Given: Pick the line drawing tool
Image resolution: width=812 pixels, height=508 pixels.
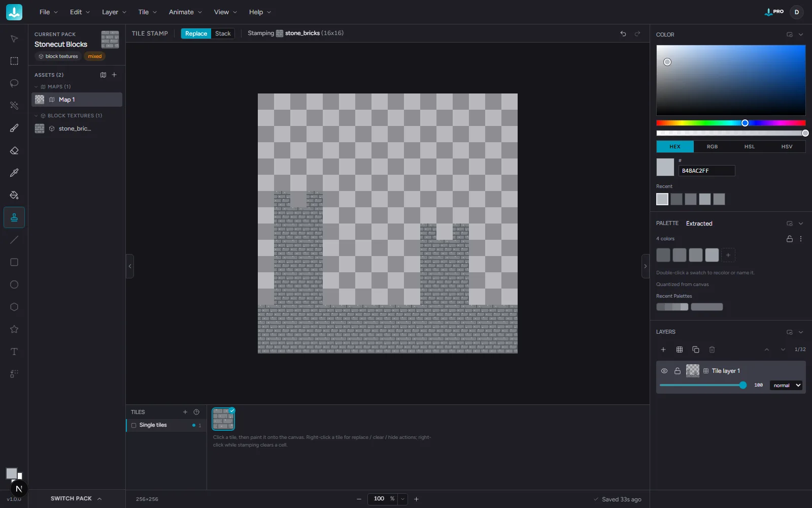Looking at the screenshot, I should coord(14,240).
